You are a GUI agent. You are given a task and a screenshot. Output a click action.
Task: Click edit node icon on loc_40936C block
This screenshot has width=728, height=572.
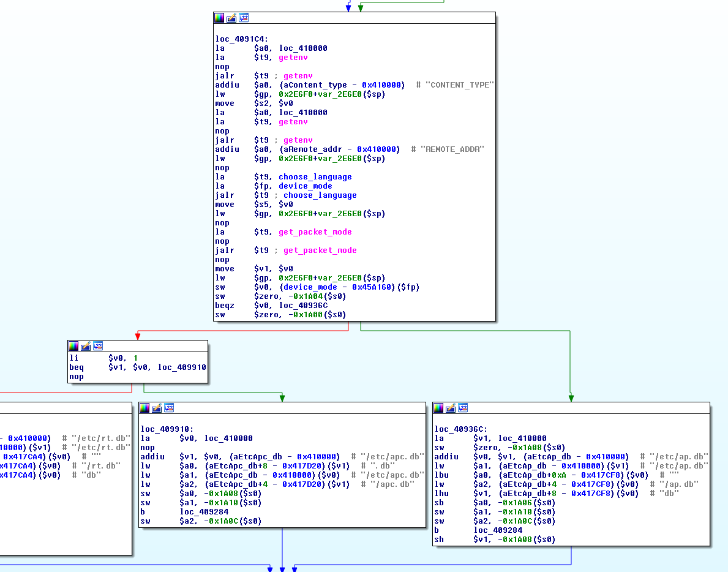451,408
